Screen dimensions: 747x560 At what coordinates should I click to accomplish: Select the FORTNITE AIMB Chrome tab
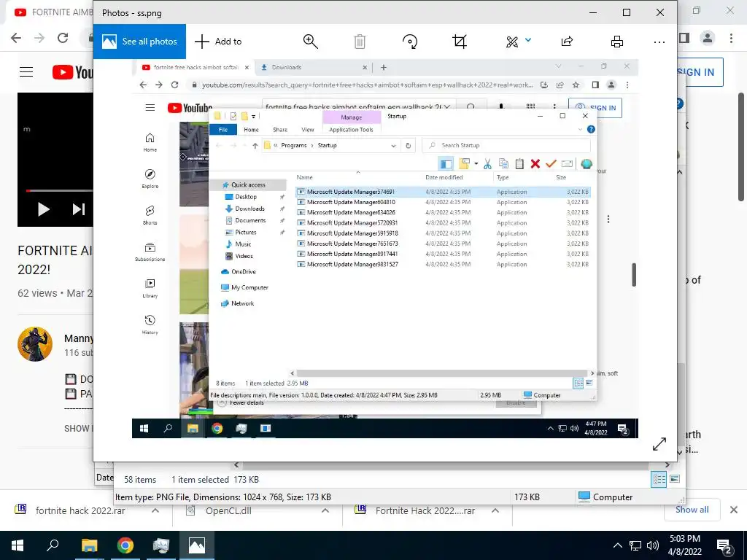53,12
